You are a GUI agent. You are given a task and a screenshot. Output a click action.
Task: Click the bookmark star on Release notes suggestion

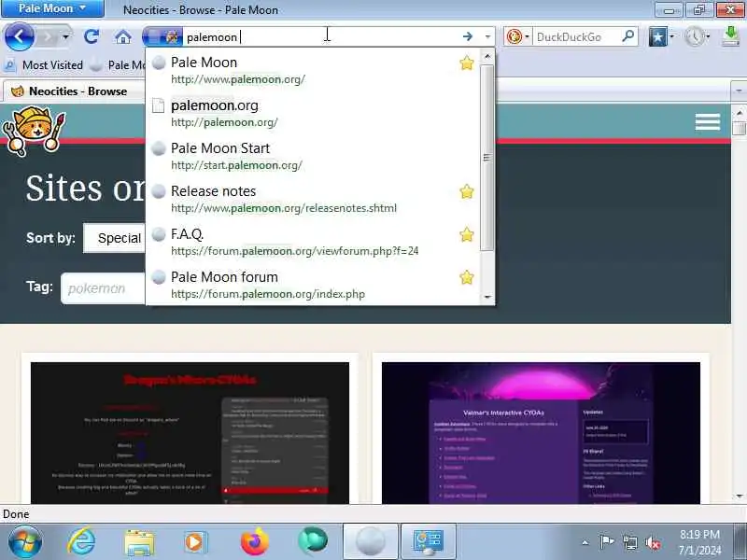pyautogui.click(x=467, y=191)
